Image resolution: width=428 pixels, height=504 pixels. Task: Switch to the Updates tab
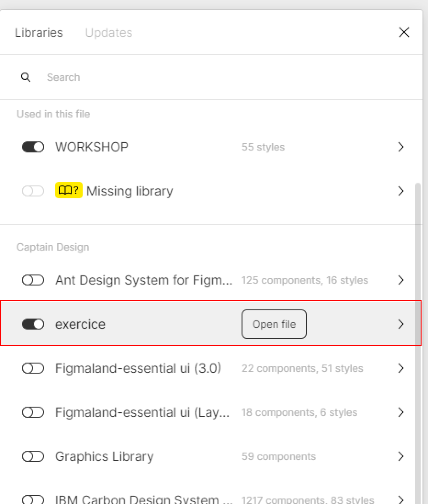pyautogui.click(x=109, y=33)
